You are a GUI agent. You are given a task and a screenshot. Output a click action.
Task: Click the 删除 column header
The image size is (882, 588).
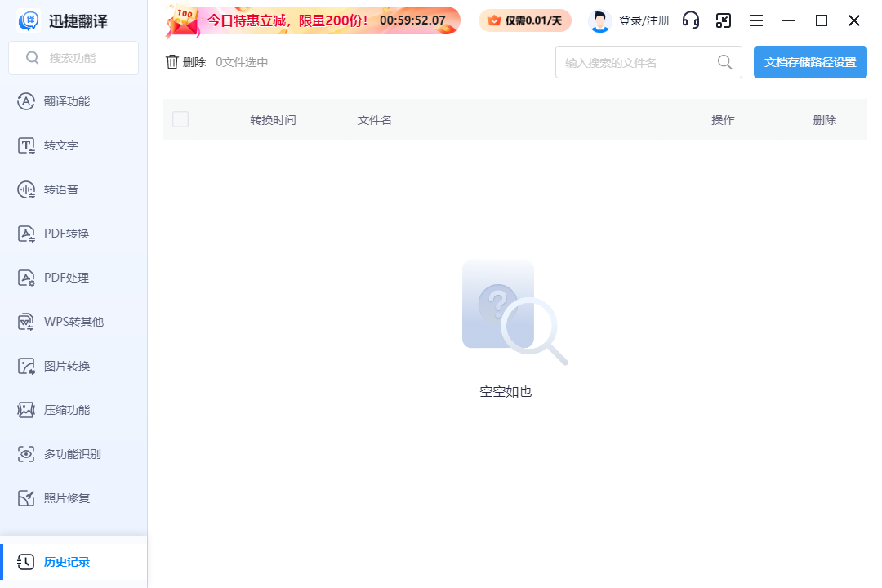[x=825, y=120]
